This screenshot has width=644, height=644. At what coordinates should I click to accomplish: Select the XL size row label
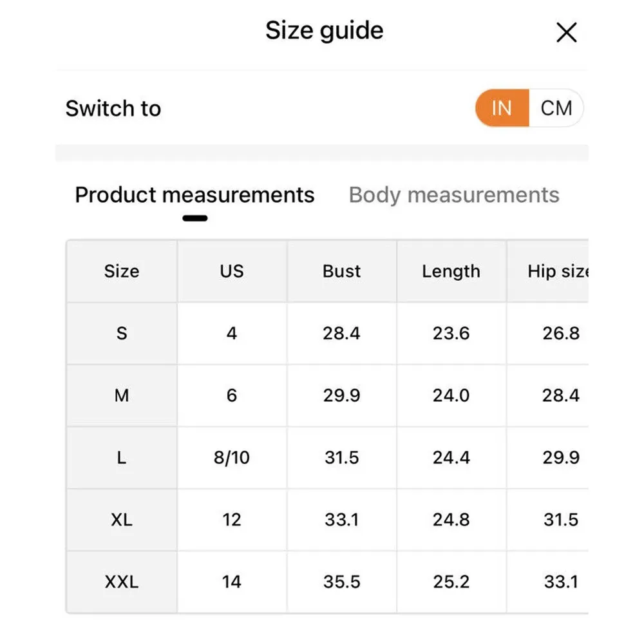pyautogui.click(x=122, y=520)
